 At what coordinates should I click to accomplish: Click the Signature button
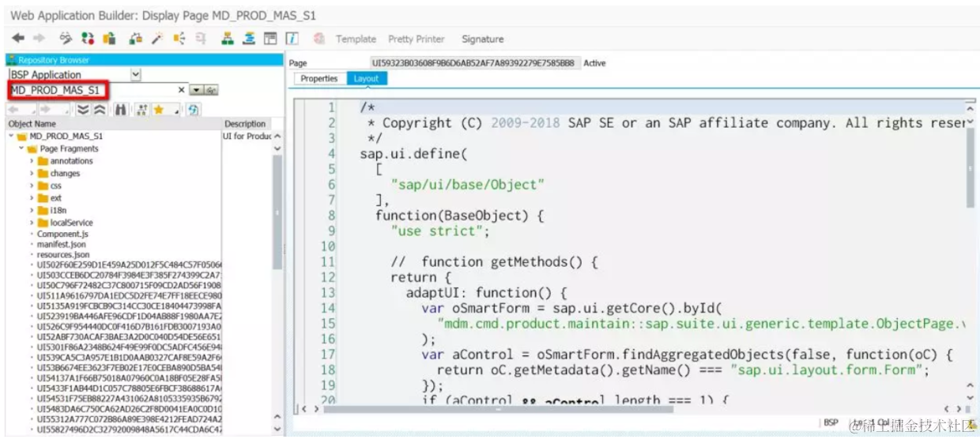(x=482, y=39)
